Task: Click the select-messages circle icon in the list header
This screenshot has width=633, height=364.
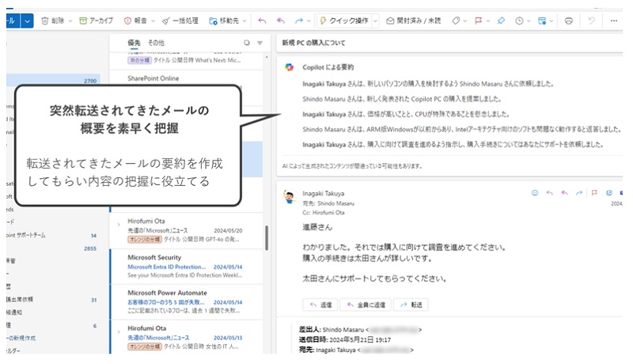Action: click(247, 43)
